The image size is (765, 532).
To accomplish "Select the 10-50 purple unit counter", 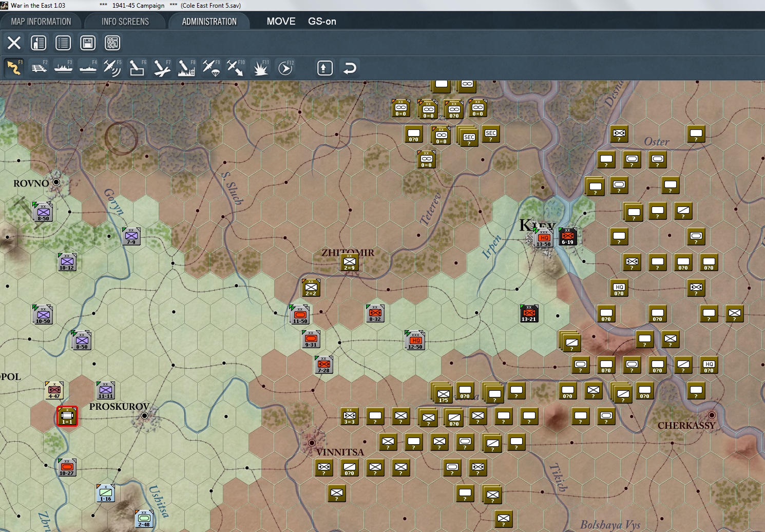I will [43, 315].
